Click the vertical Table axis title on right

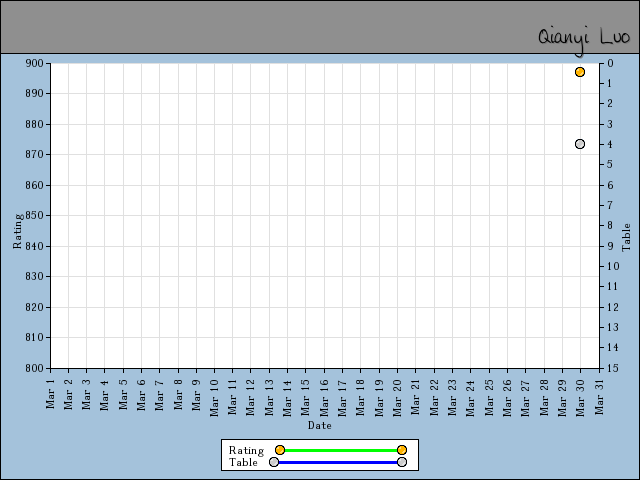tap(626, 237)
